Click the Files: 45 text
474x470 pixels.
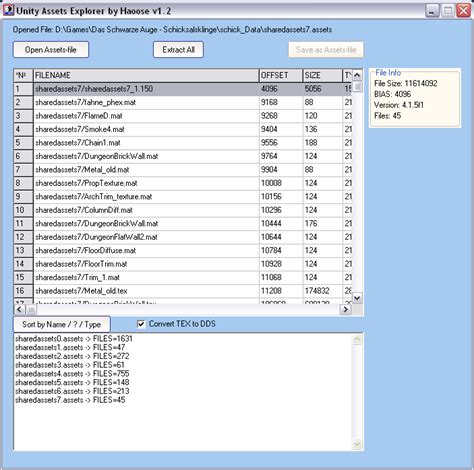(x=387, y=116)
